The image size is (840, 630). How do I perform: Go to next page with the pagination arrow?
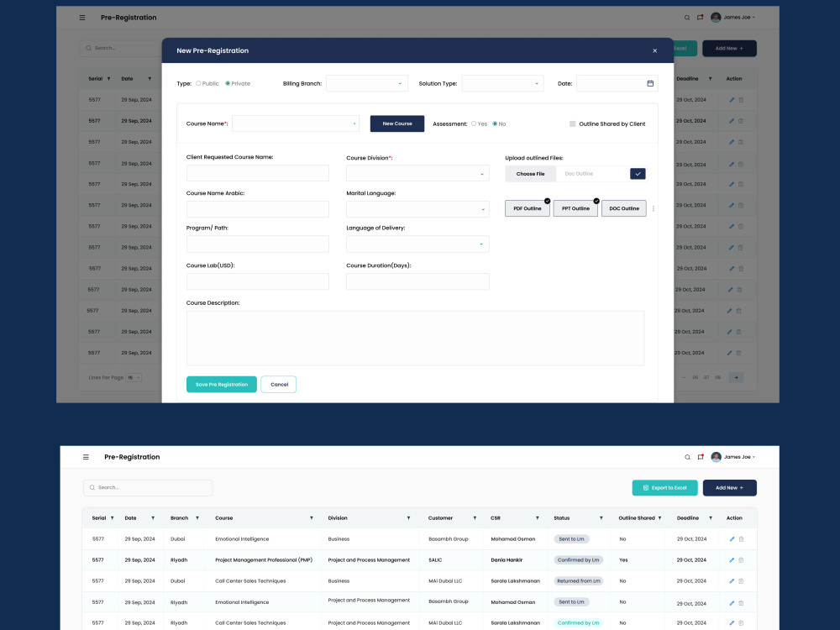tap(736, 378)
